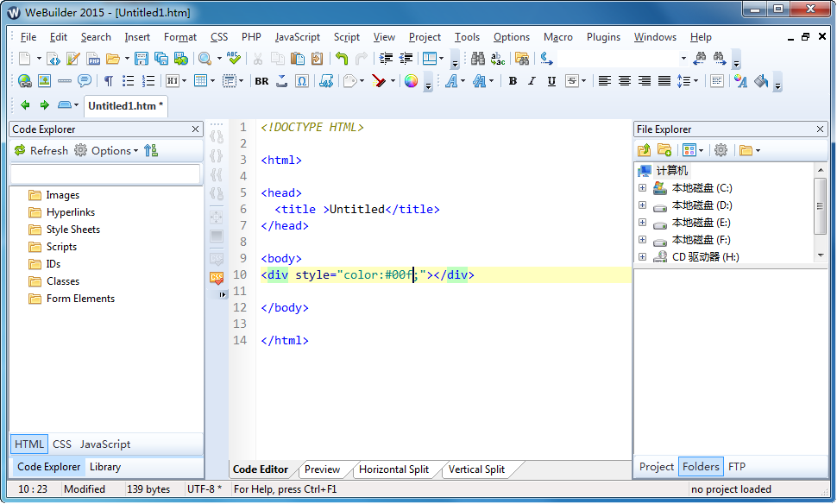
Task: Click the orange CSS check gutter icon
Action: pos(217,278)
